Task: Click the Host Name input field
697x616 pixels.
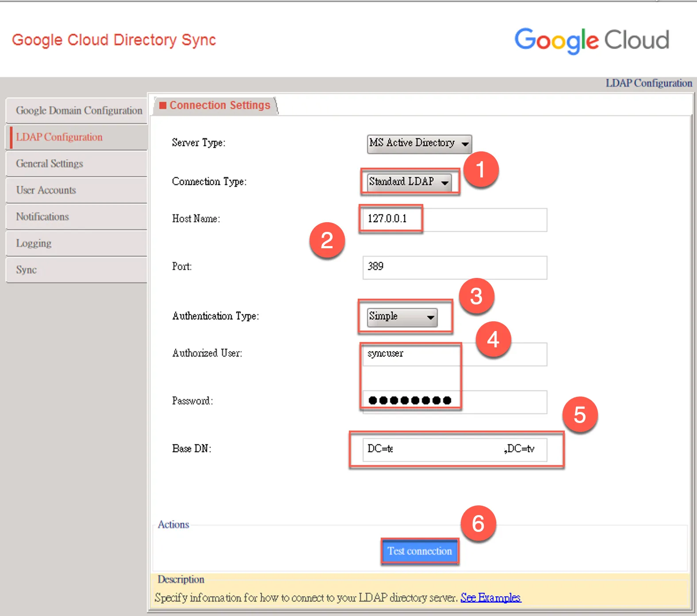Action: coord(455,219)
